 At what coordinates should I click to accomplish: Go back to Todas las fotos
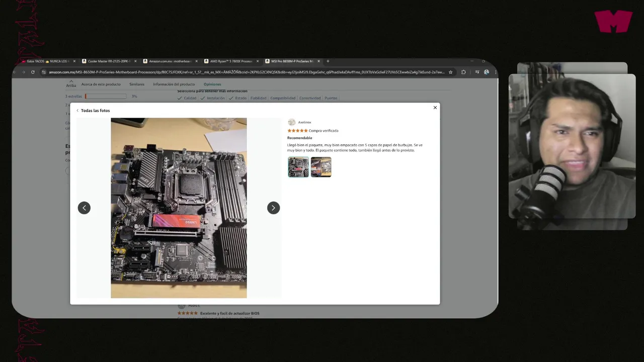click(x=93, y=111)
